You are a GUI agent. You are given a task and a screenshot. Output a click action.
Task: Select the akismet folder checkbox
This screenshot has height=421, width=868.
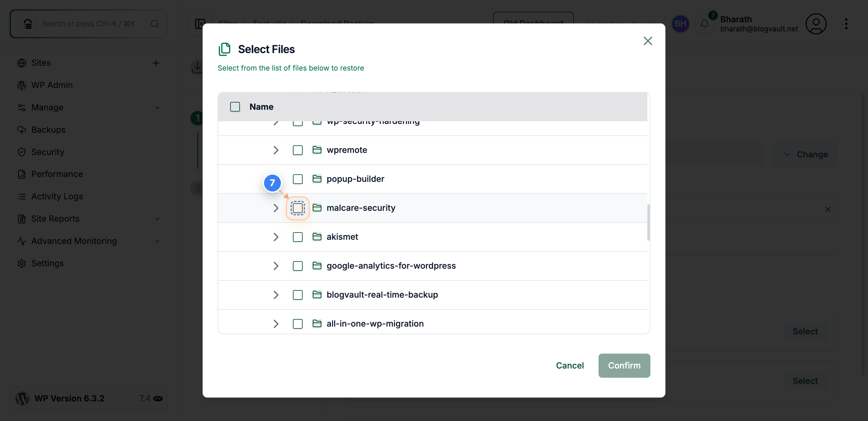click(x=297, y=237)
